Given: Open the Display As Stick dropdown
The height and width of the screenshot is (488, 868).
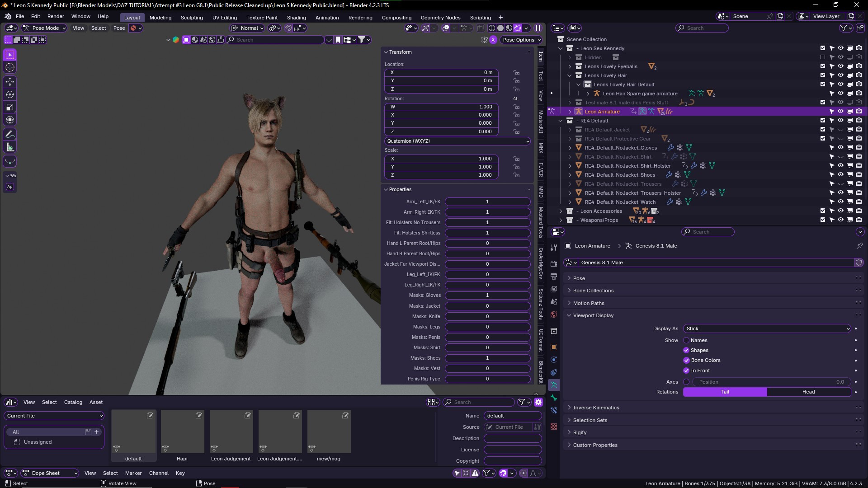Looking at the screenshot, I should pos(767,328).
